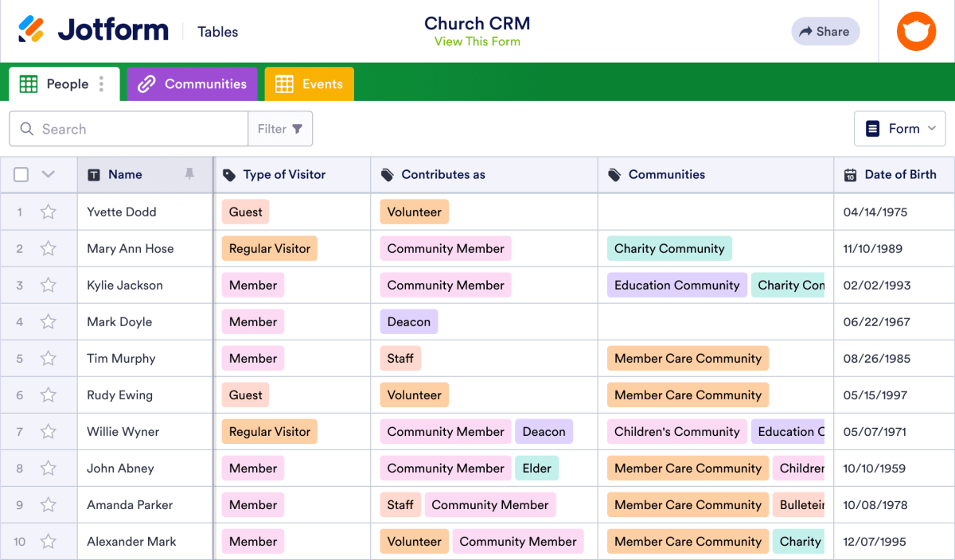
Task: Star Yvette Dodd's row
Action: click(x=48, y=212)
